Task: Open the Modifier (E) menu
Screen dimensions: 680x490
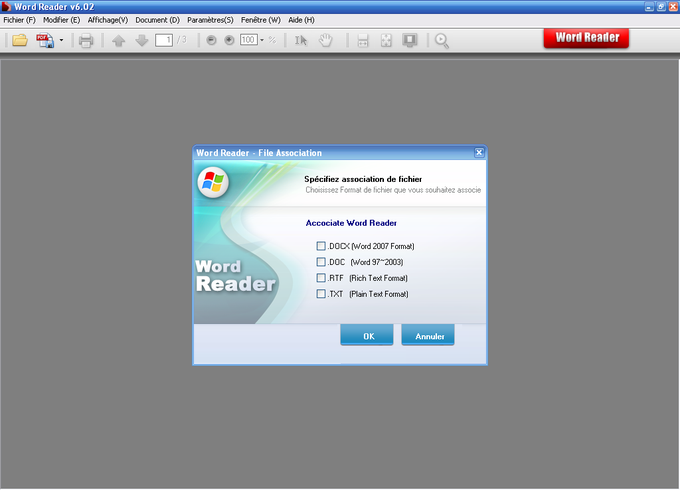Action: (x=62, y=20)
